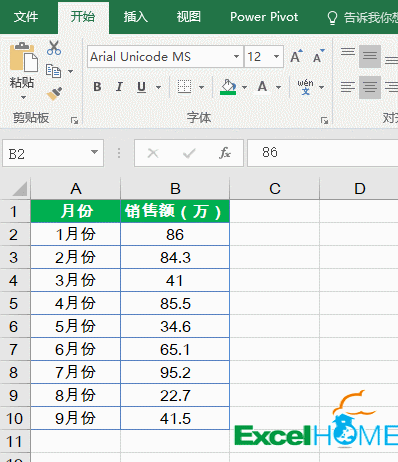Increase font size with larger A icon
Viewport: 398px width, 462px height.
pyautogui.click(x=296, y=56)
